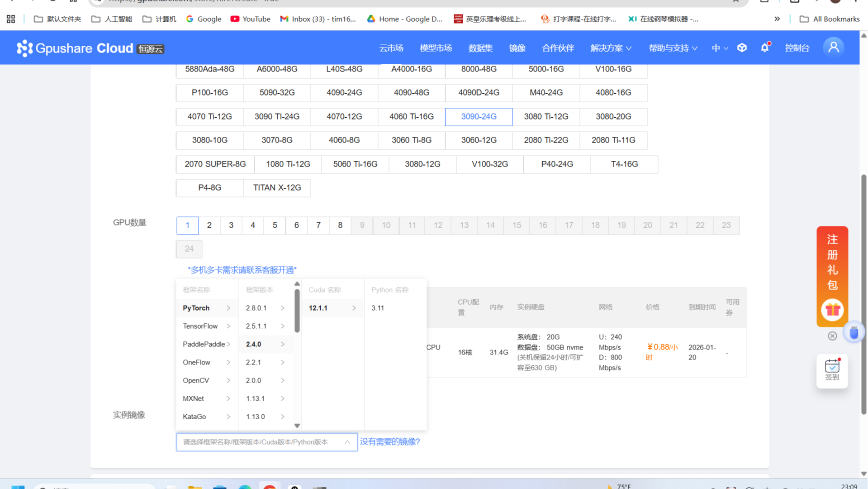This screenshot has width=868, height=489.
Task: Click the framework version list scrollbar
Action: point(297,311)
